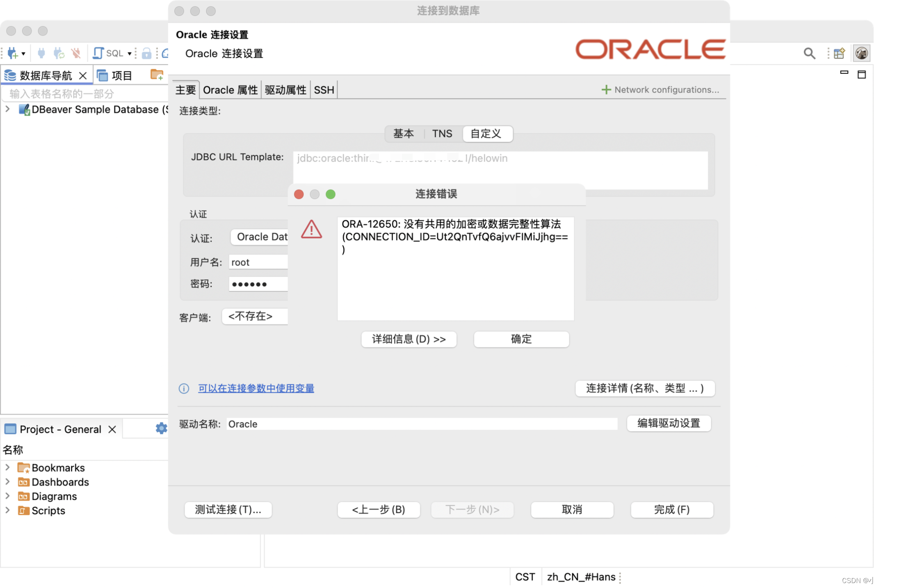This screenshot has height=588, width=904.
Task: Click the lock transaction icon
Action: tap(146, 53)
